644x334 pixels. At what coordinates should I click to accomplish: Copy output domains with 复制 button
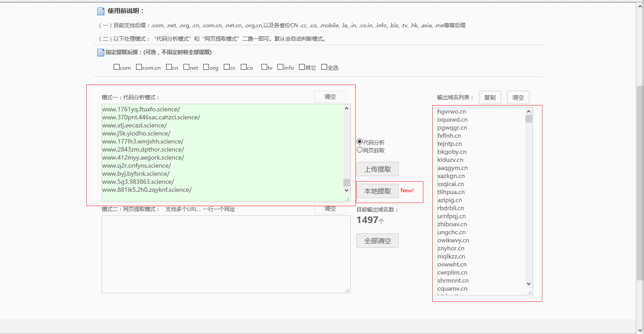490,97
